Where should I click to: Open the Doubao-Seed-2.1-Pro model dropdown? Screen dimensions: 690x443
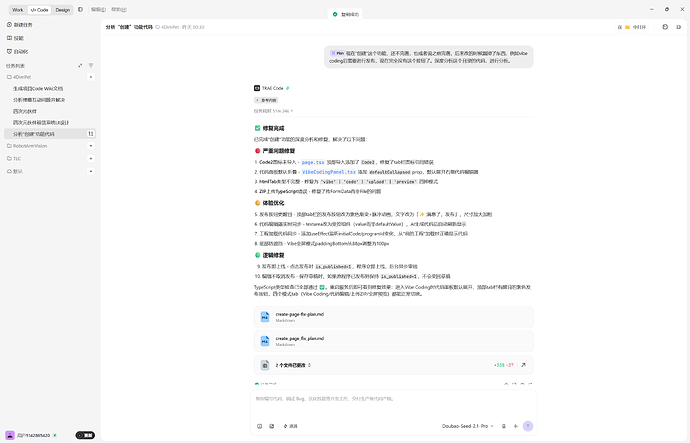(x=467, y=426)
